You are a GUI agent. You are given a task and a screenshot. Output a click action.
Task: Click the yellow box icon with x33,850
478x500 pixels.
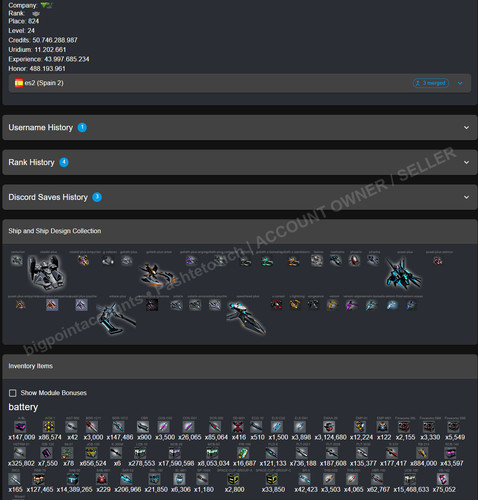[272, 479]
